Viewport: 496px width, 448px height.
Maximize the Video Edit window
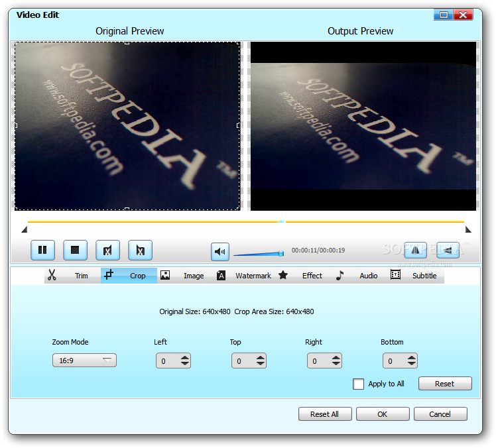tap(444, 15)
